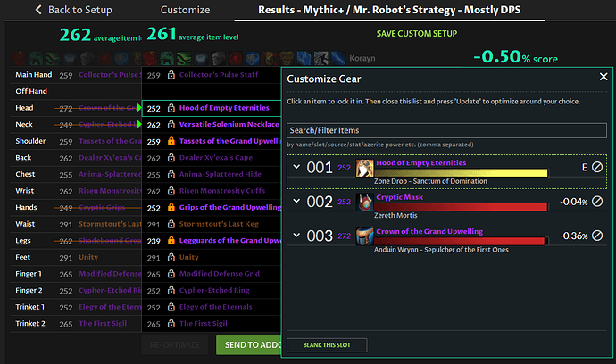Click the back arrow icon near Back to Setup
616x364 pixels.
tap(38, 10)
